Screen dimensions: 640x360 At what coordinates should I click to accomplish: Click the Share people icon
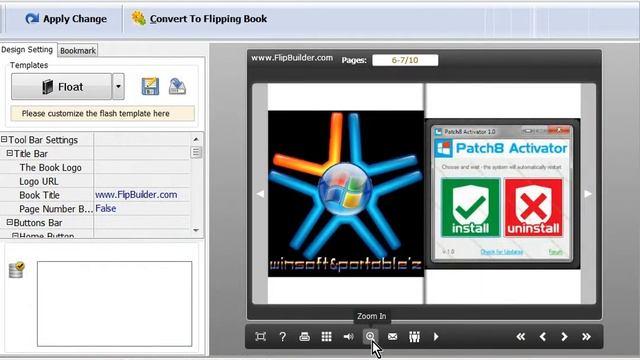point(414,337)
